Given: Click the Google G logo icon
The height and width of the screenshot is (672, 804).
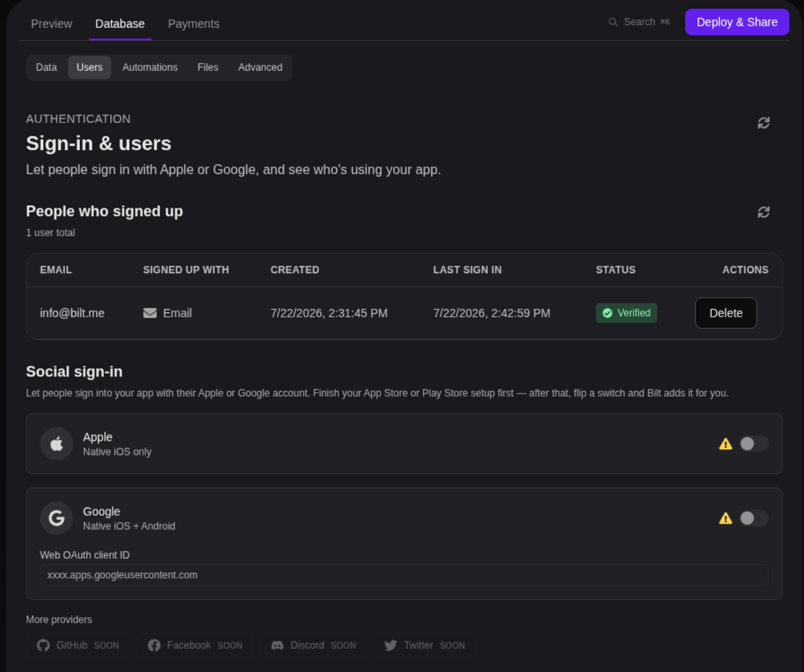Looking at the screenshot, I should 56,518.
